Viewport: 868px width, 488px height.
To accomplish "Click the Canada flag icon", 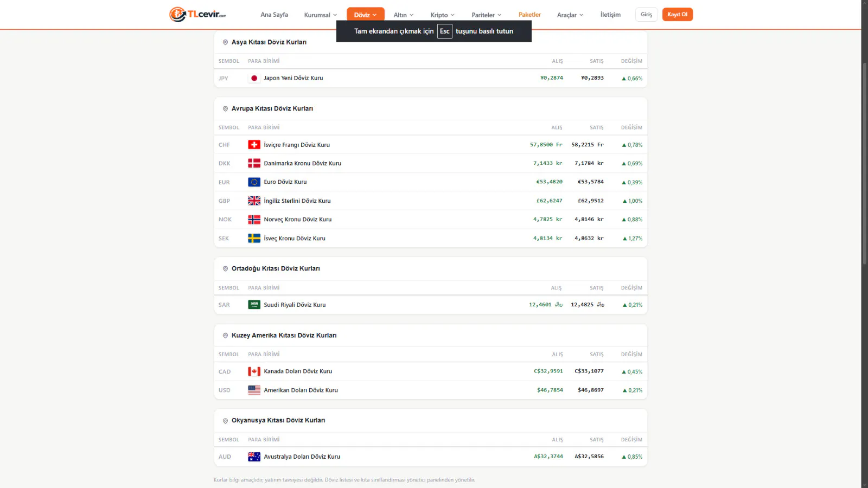I will point(254,371).
